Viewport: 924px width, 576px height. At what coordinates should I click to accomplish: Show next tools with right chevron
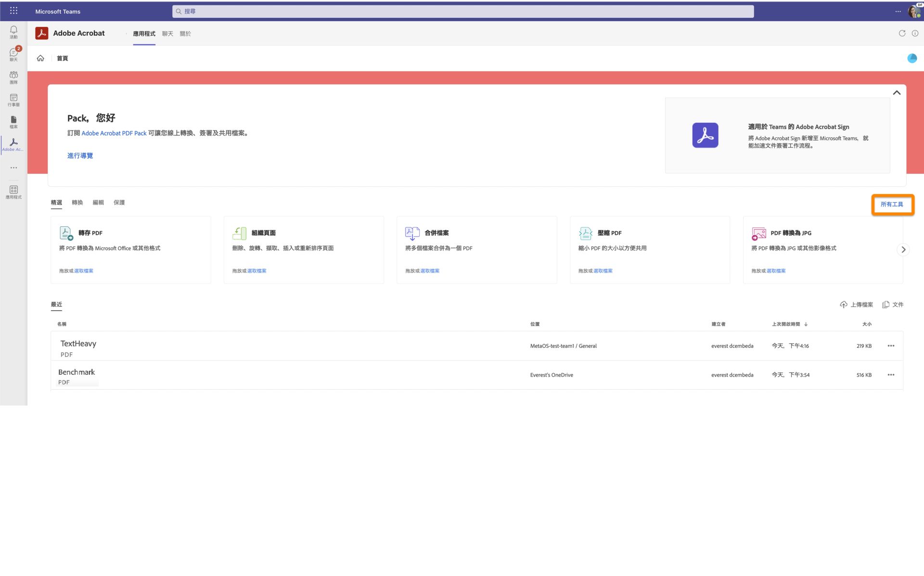click(x=903, y=249)
